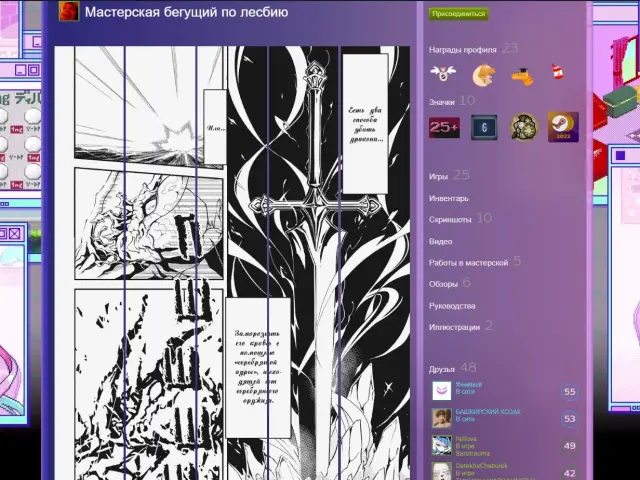640x480 pixels.
Task: Open the blue level 6 badge
Action: point(484,127)
